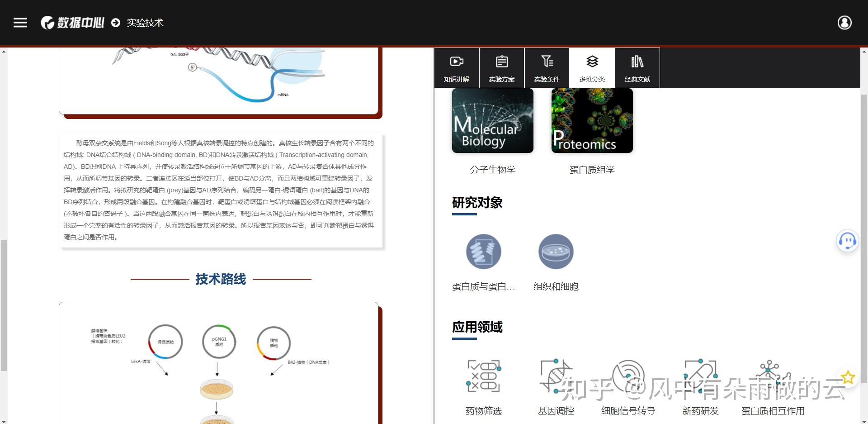Click the user account avatar

[x=844, y=22]
